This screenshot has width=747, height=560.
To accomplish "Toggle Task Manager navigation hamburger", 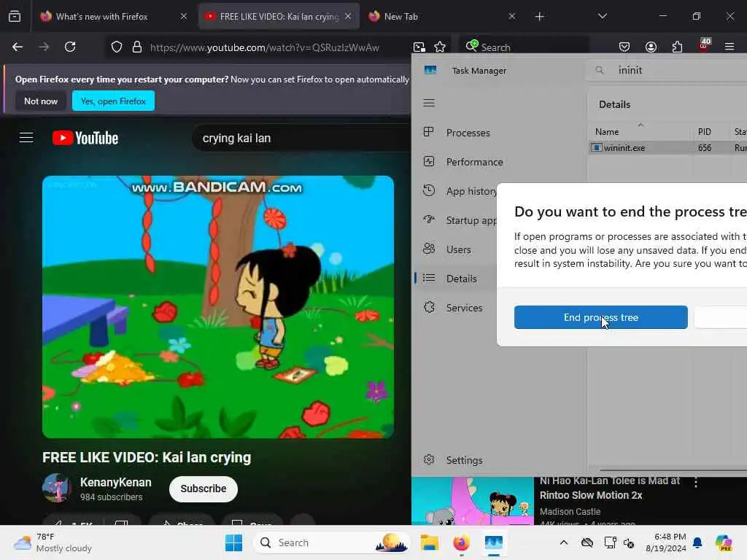I will click(x=429, y=103).
